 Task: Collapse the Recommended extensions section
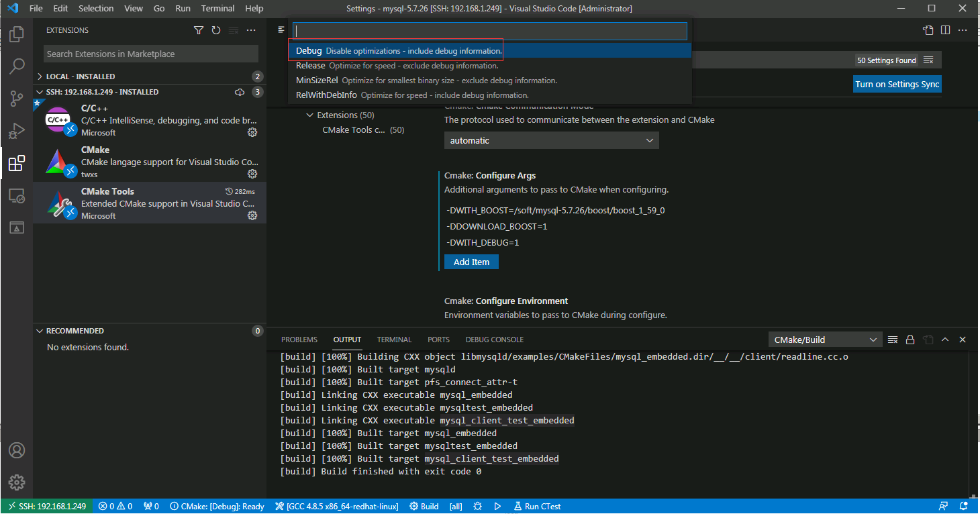click(75, 331)
